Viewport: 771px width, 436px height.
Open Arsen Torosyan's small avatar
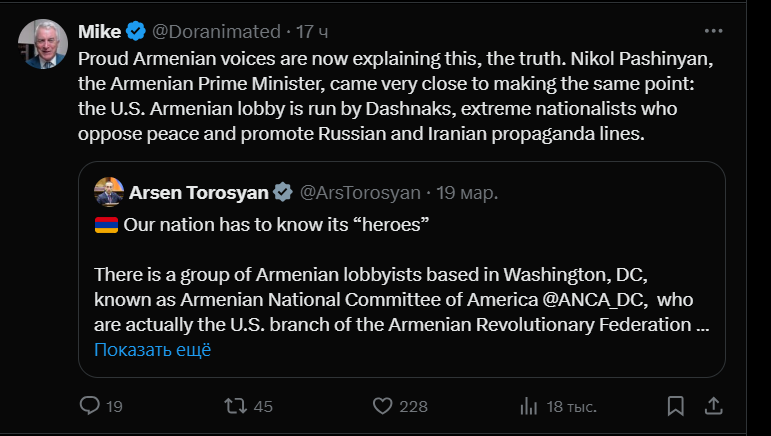[109, 192]
